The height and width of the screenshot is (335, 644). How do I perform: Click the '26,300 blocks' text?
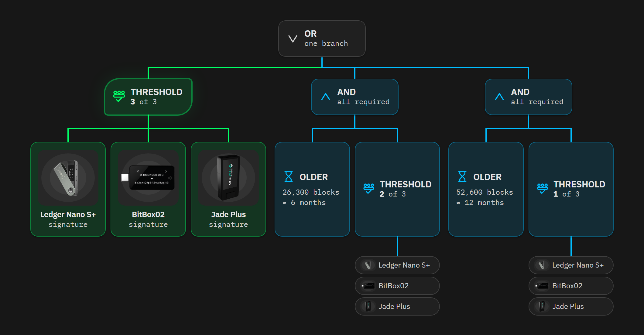pos(311,192)
